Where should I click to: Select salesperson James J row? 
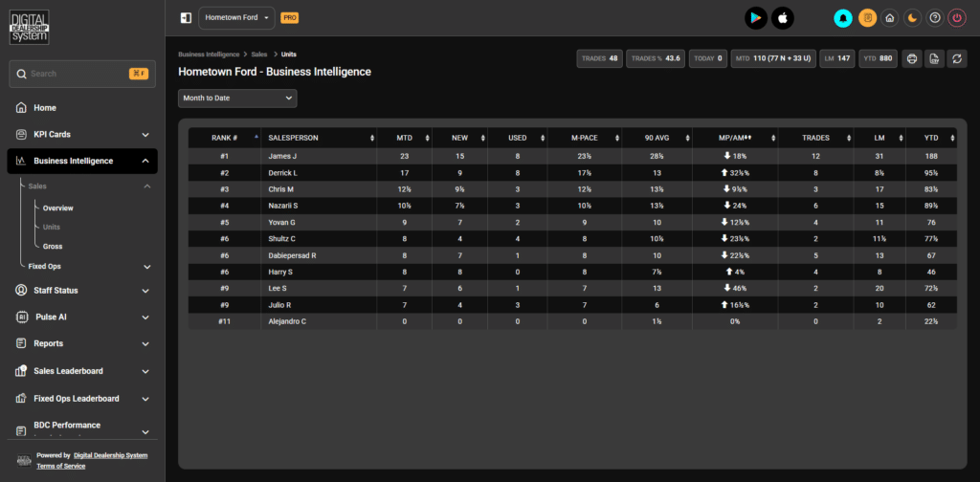pyautogui.click(x=572, y=156)
